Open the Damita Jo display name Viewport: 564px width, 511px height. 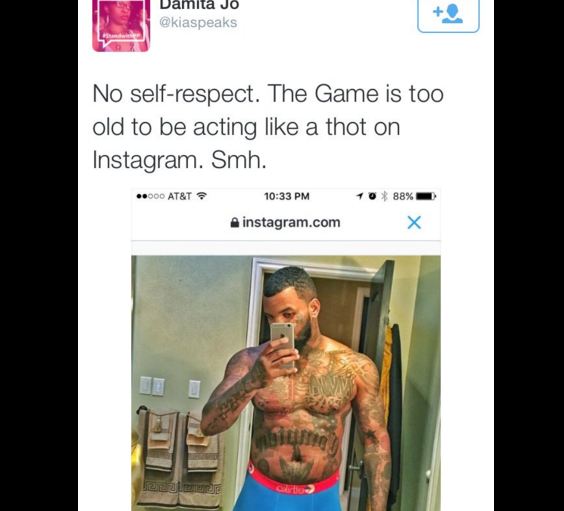199,4
